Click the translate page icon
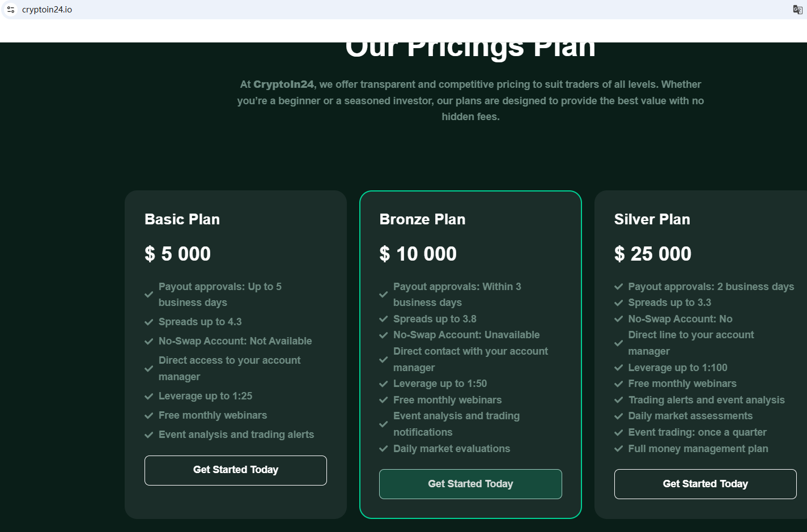The width and height of the screenshot is (807, 532). (x=797, y=10)
